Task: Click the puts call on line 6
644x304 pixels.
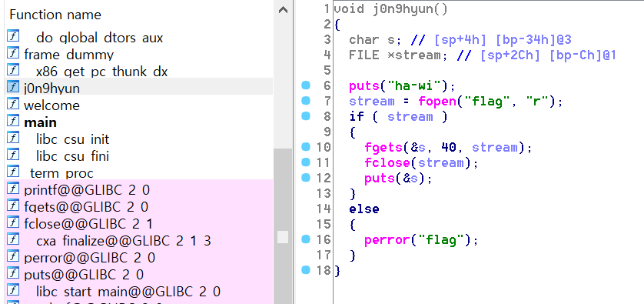Action: [364, 86]
